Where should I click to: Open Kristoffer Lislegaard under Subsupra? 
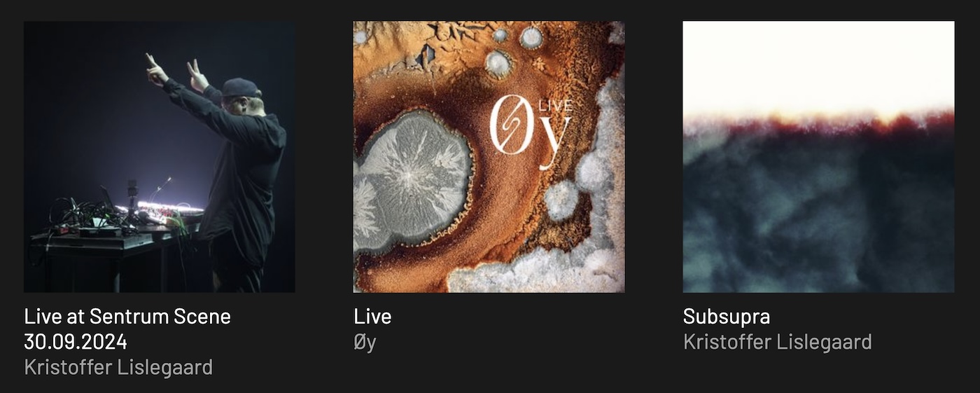click(x=777, y=342)
